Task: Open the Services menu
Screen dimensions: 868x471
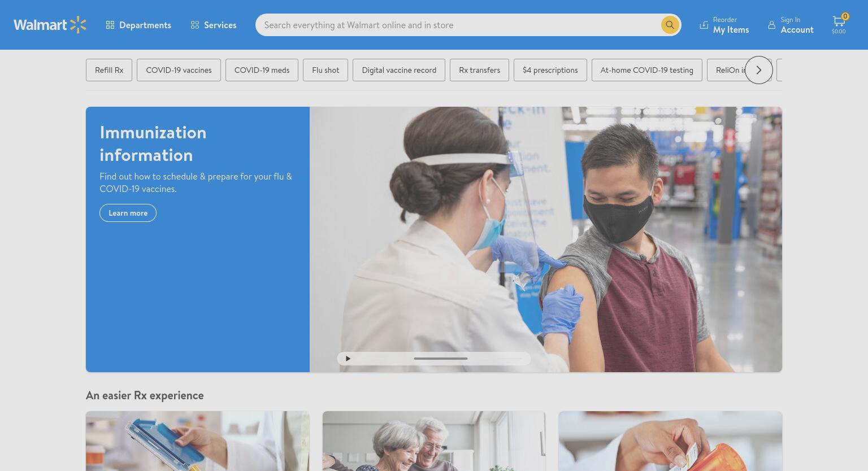Action: tap(214, 25)
